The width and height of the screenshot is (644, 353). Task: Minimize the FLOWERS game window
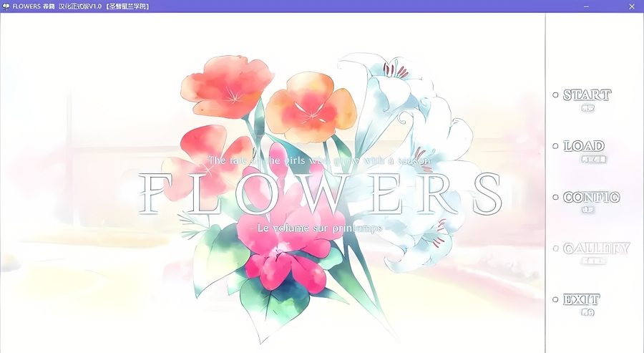point(586,6)
